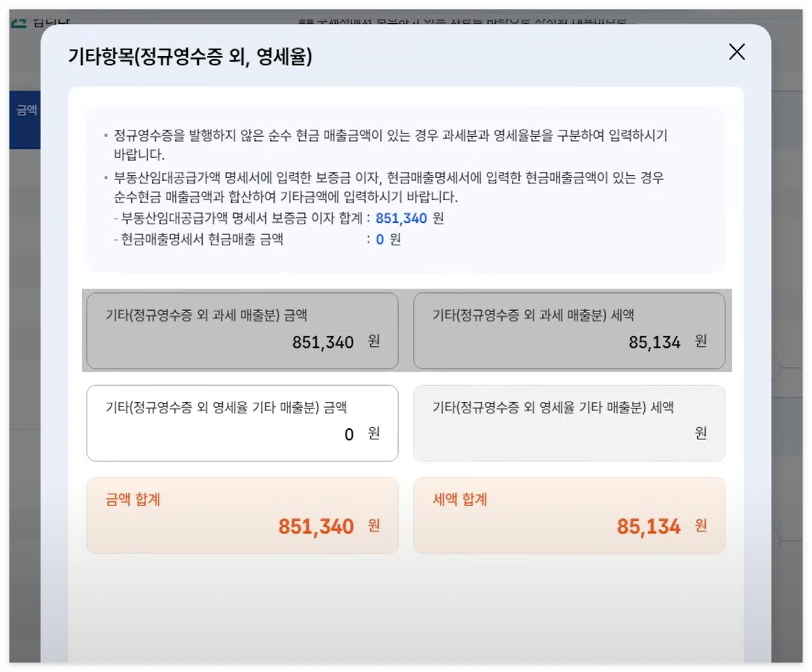This screenshot has height=672, width=812.
Task: Click the 부동산임대공급가액 명세서 guidance bullet
Action: click(388, 187)
